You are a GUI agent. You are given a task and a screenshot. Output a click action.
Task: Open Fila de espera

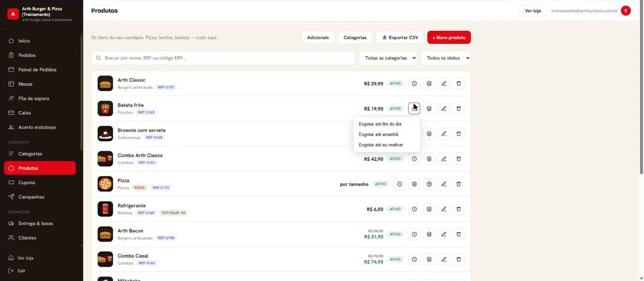pyautogui.click(x=40, y=99)
